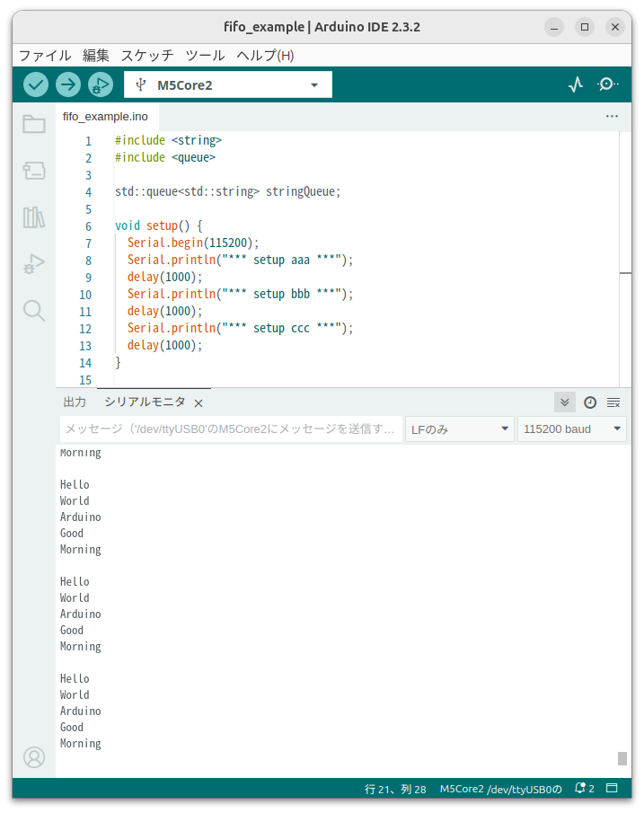Clear the serial monitor output
Screen dimensions: 644x813
click(613, 402)
